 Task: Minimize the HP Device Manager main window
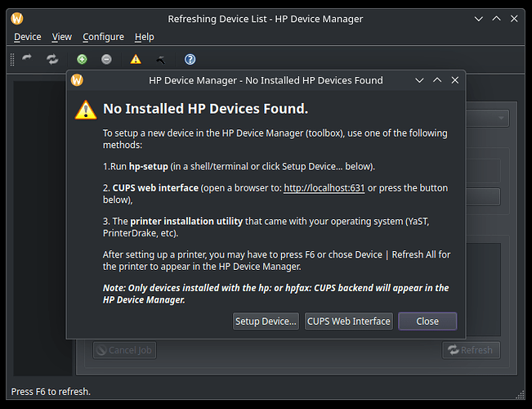click(479, 19)
